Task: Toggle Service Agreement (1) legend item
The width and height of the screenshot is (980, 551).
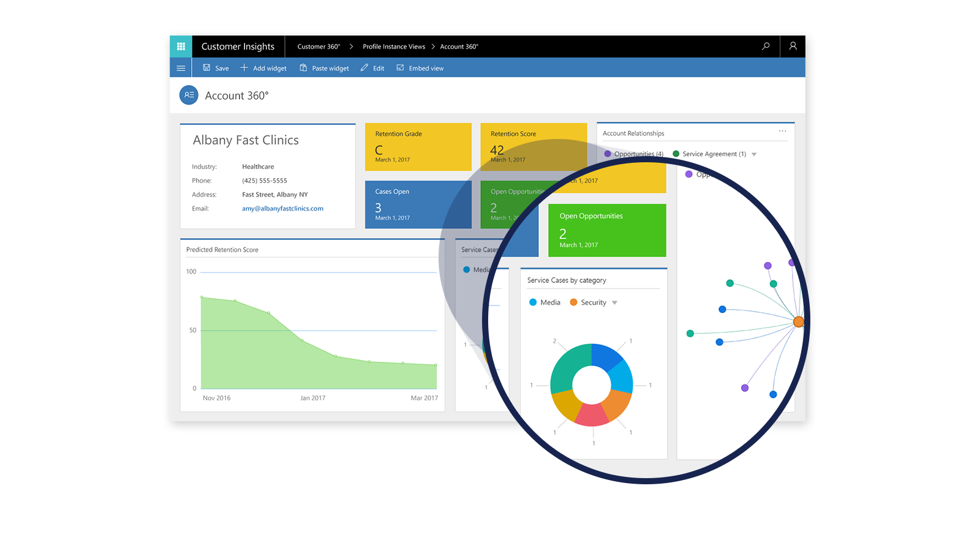Action: (709, 154)
